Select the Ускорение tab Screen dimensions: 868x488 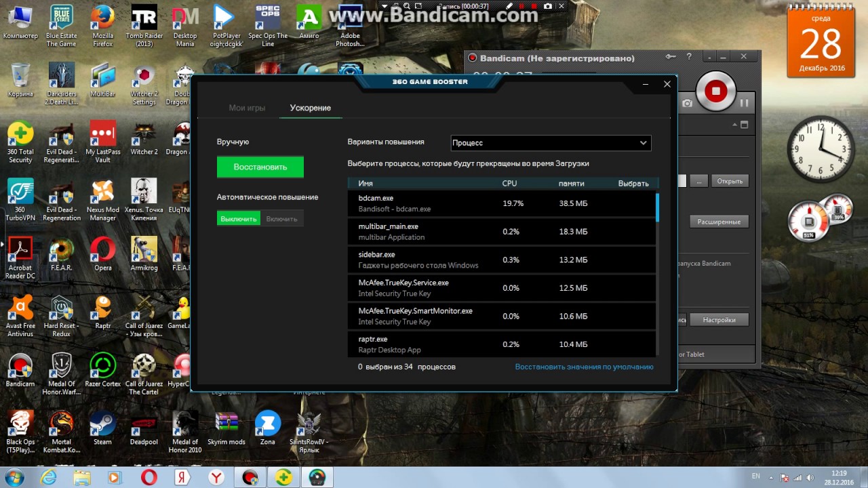[x=311, y=108]
